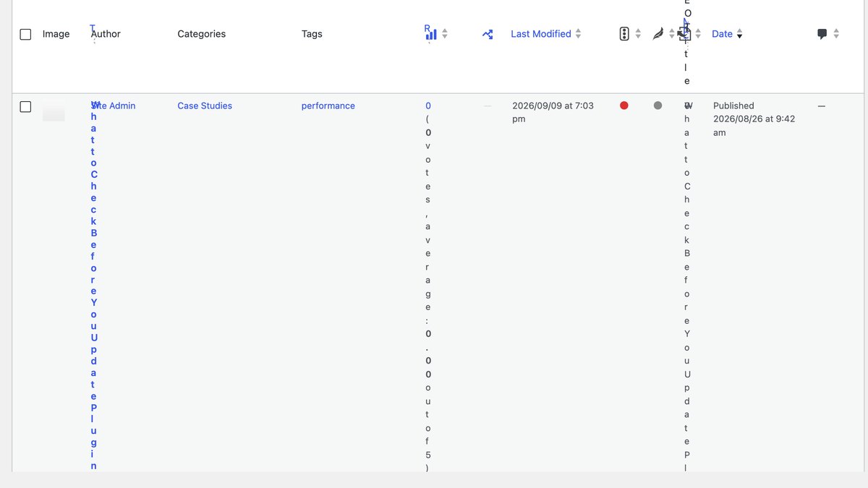
Task: Click the shuffle arrows column icon
Action: tap(488, 34)
